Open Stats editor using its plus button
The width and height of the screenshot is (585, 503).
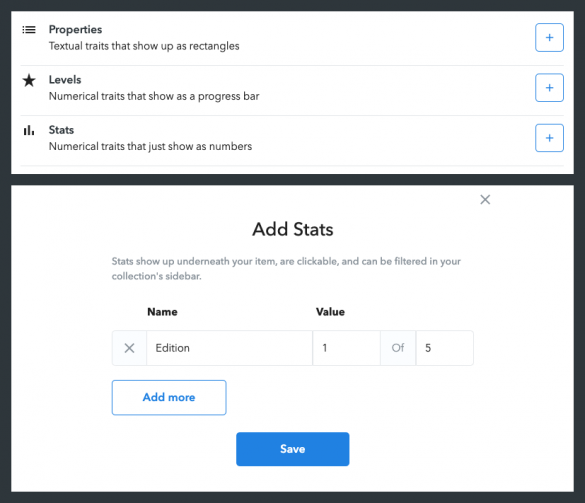click(x=549, y=138)
